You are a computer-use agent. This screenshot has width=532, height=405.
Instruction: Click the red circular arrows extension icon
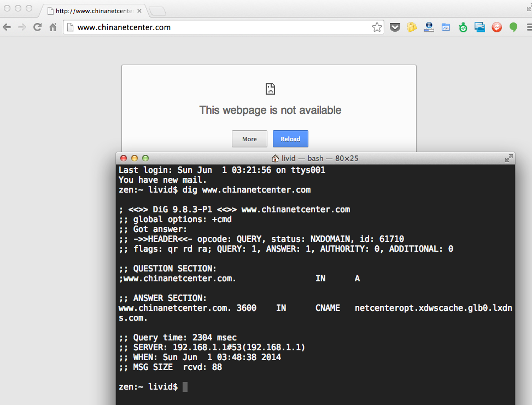pos(496,27)
